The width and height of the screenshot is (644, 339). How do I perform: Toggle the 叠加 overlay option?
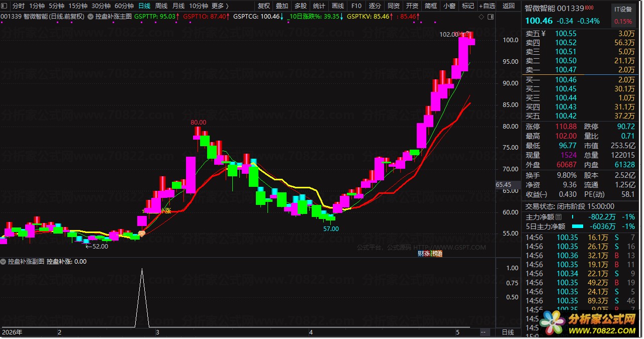coord(282,6)
